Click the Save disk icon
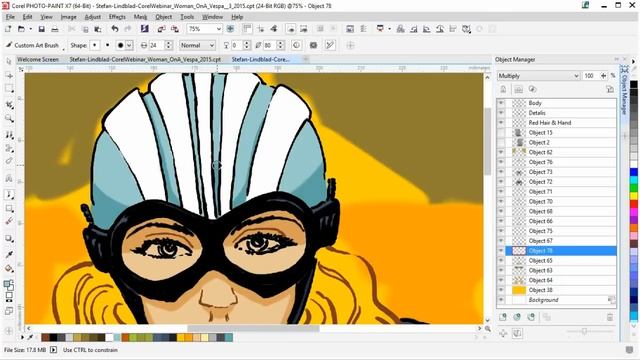Viewport: 640px width, 360px height. [x=41, y=29]
